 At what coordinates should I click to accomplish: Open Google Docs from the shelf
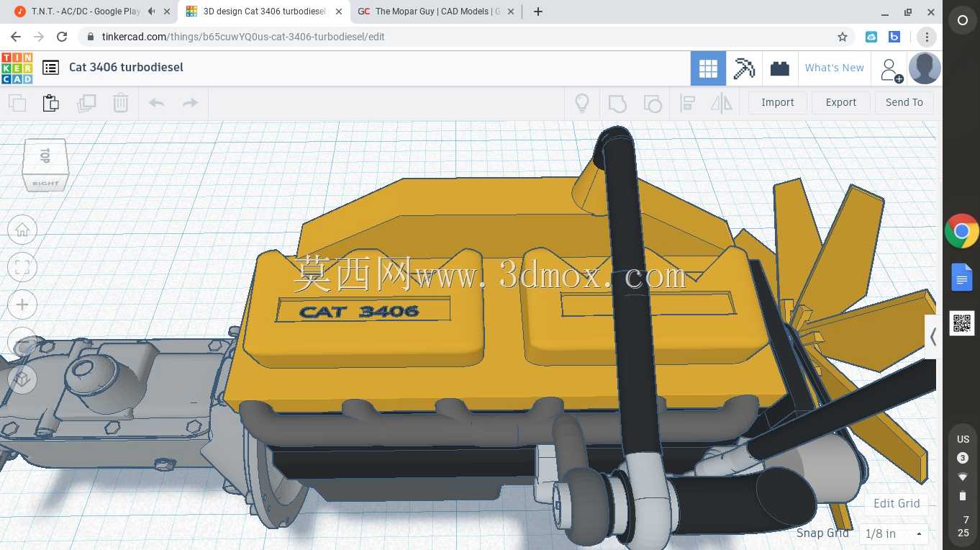tap(962, 277)
